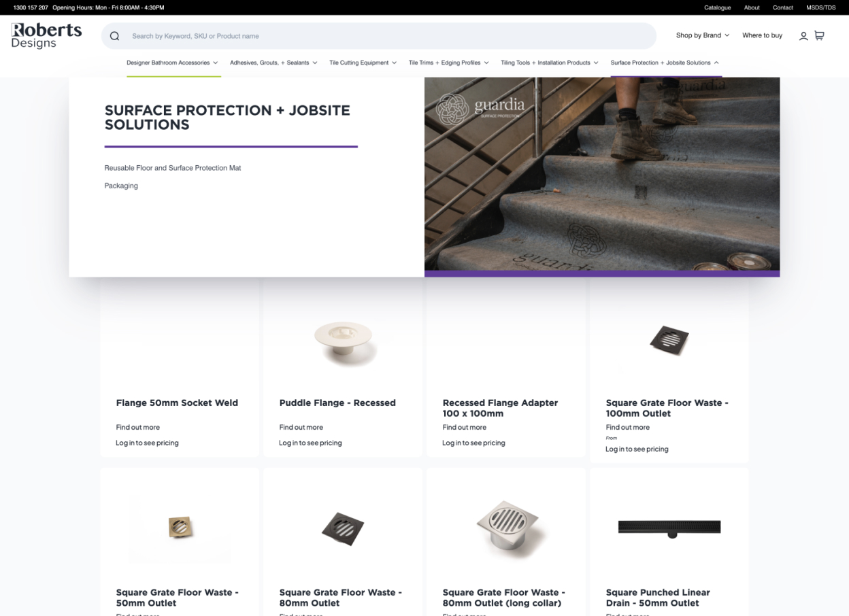This screenshot has width=849, height=616.
Task: Log in to see Puddle Flange pricing
Action: point(310,443)
